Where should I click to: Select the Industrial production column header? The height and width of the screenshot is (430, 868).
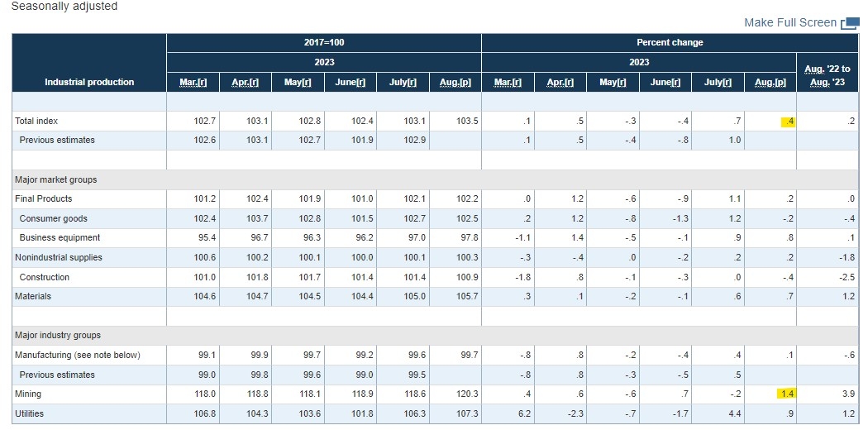coord(89,82)
